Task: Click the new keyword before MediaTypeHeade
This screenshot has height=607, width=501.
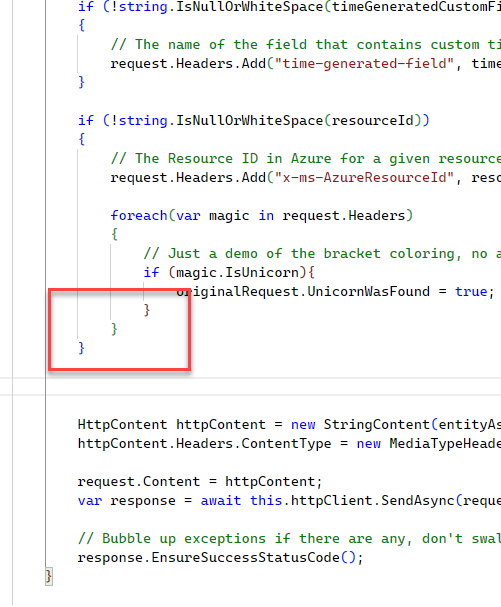Action: tap(369, 444)
